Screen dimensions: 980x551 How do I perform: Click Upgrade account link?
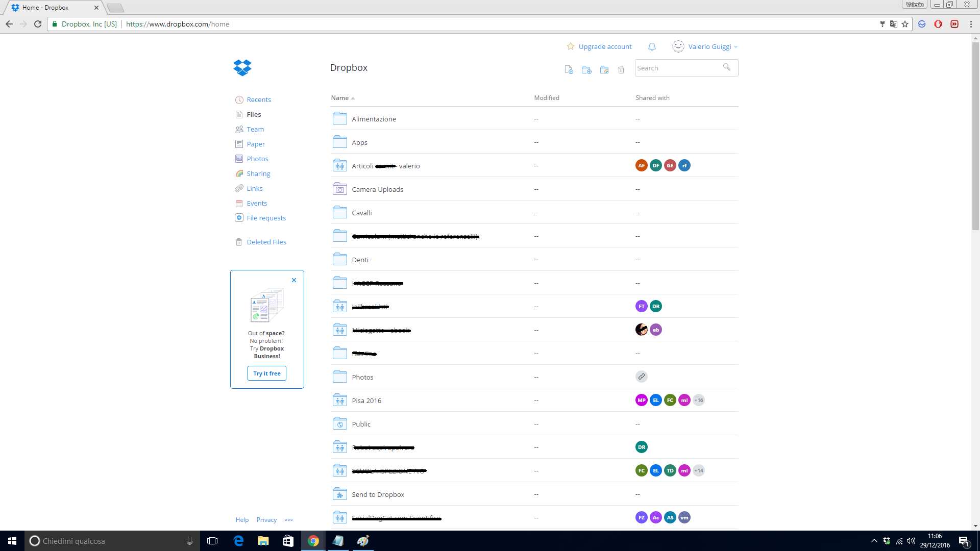(605, 46)
